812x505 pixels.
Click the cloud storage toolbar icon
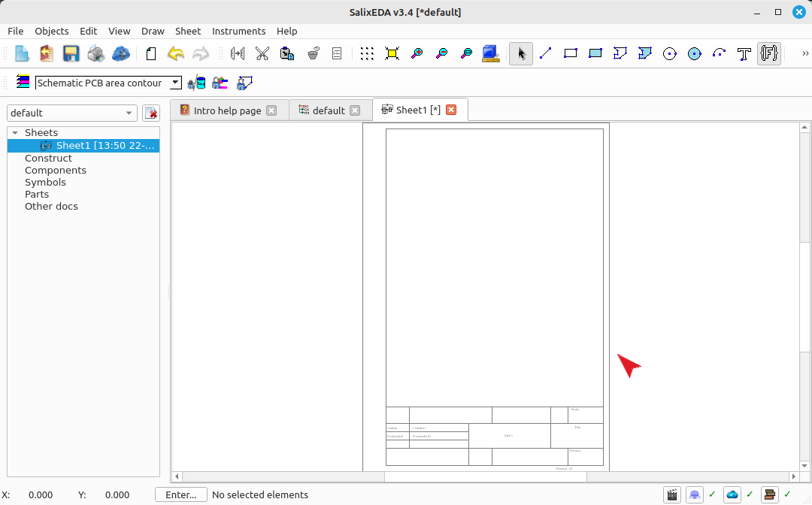click(x=120, y=53)
